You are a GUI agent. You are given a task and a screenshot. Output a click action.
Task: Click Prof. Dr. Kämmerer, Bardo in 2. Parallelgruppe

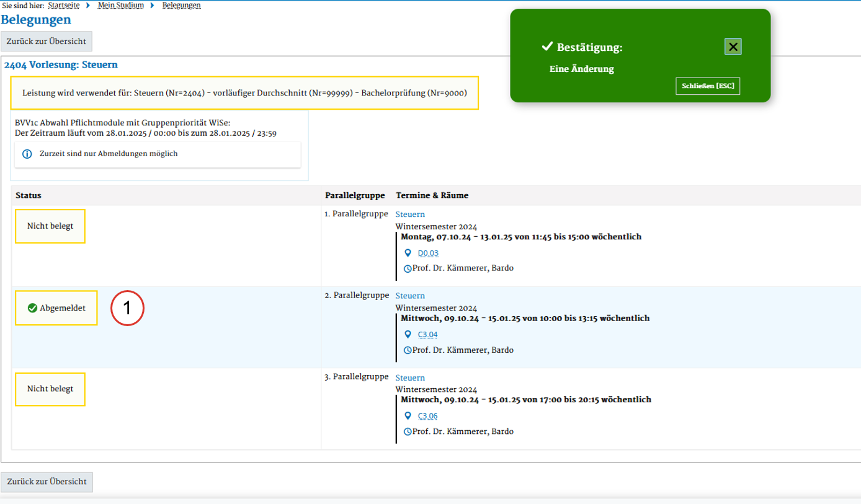click(x=463, y=351)
